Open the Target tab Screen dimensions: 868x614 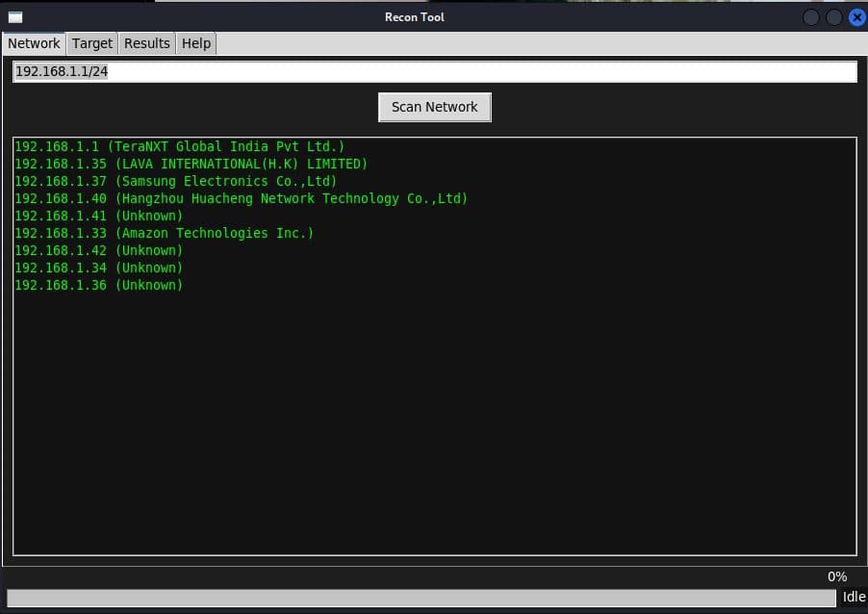[x=91, y=43]
